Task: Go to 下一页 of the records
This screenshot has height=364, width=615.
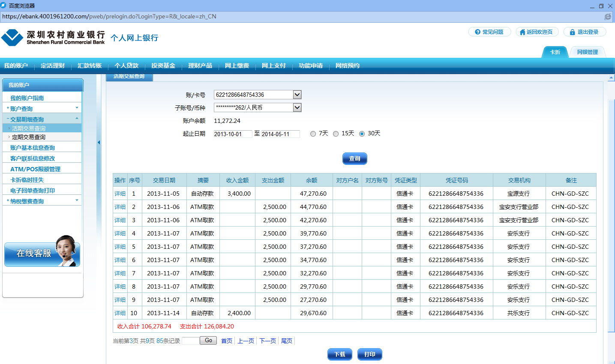Action: click(267, 341)
